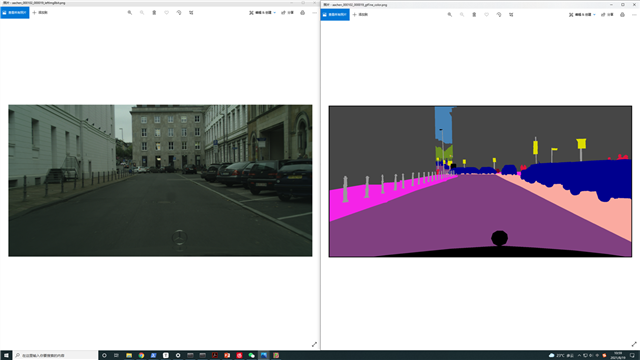The image size is (640, 360).
Task: Print the image from right Photos window
Action: tap(622, 14)
